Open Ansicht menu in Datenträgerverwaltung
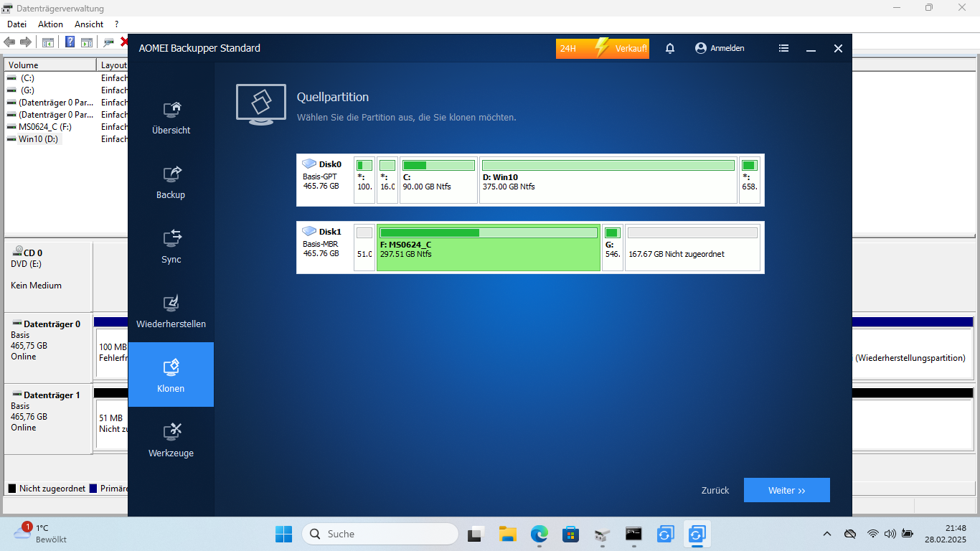Viewport: 980px width, 551px height. pos(89,24)
